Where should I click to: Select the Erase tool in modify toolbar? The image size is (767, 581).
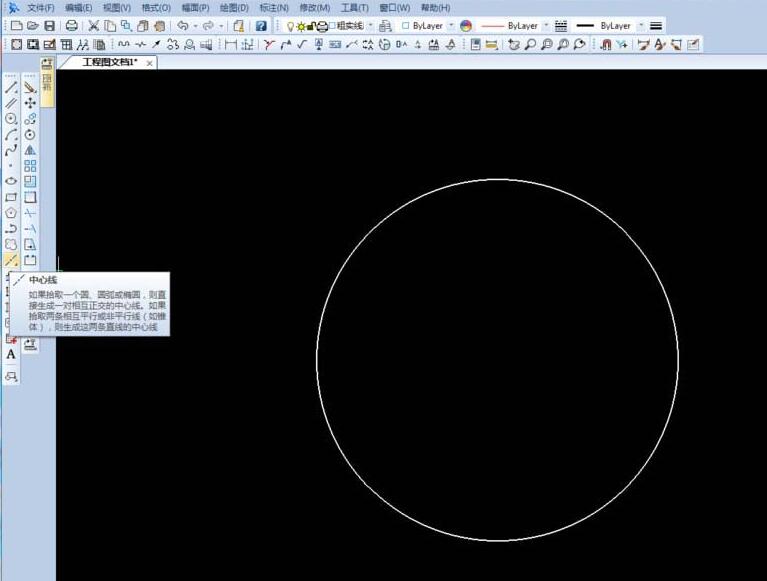(30, 88)
